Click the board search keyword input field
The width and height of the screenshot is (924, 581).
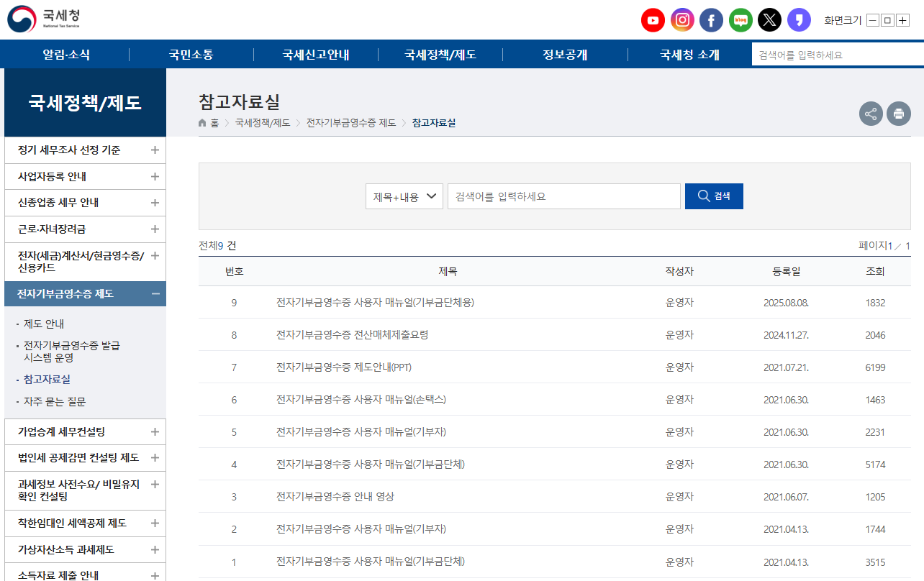pos(563,196)
